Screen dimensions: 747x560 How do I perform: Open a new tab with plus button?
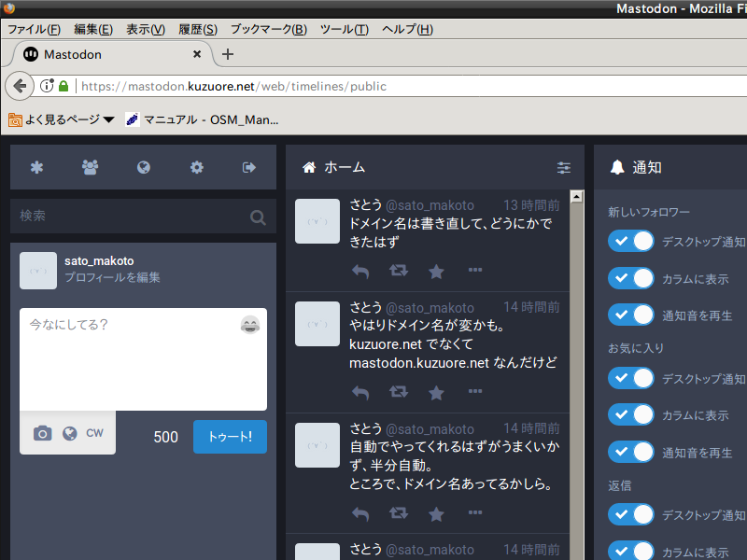(228, 54)
